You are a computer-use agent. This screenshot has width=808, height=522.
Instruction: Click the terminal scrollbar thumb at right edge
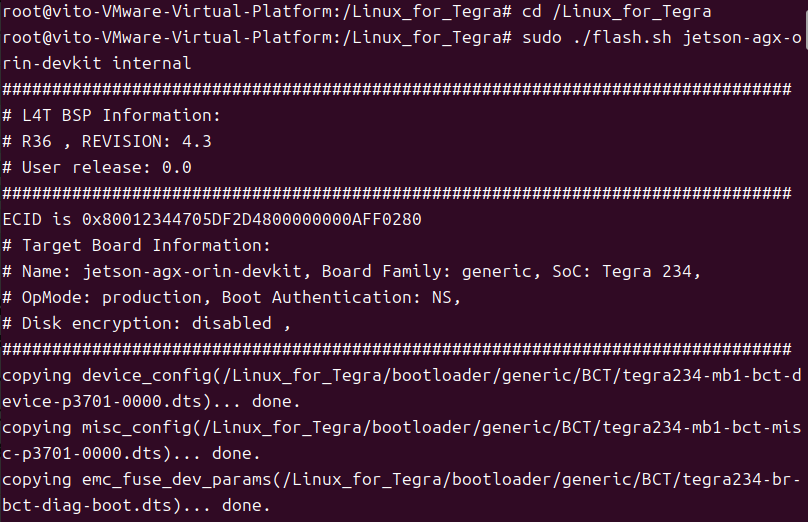coord(805,30)
